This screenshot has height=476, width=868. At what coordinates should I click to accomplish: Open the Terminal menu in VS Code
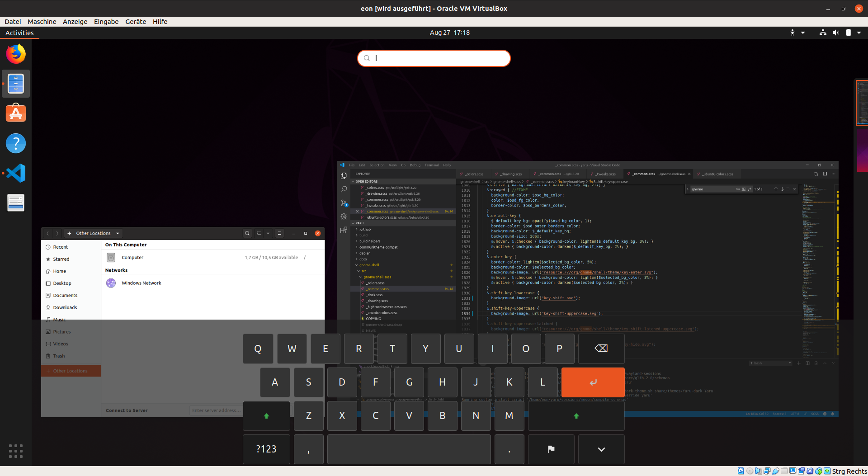click(x=432, y=165)
